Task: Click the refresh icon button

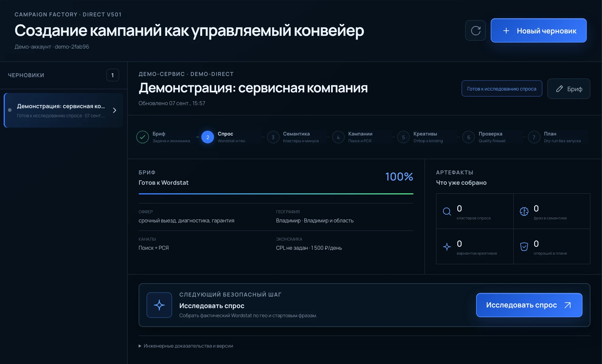Action: point(476,30)
